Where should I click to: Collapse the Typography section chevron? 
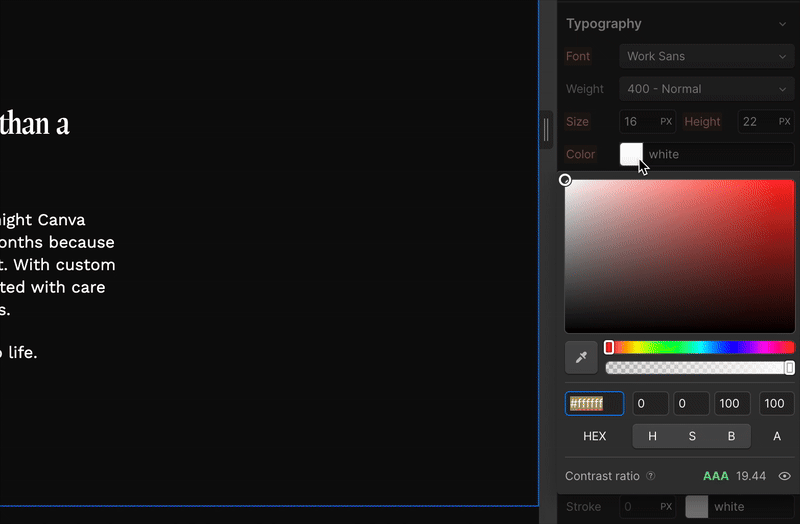pos(782,24)
